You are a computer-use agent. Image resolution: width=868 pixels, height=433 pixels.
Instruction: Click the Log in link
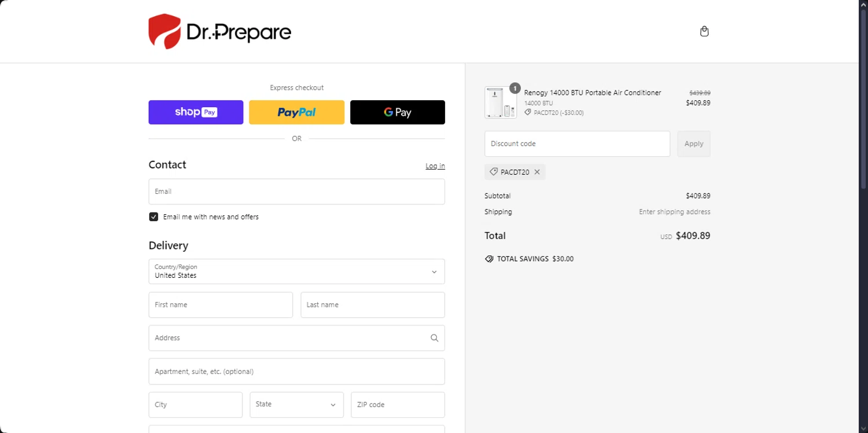click(x=435, y=166)
